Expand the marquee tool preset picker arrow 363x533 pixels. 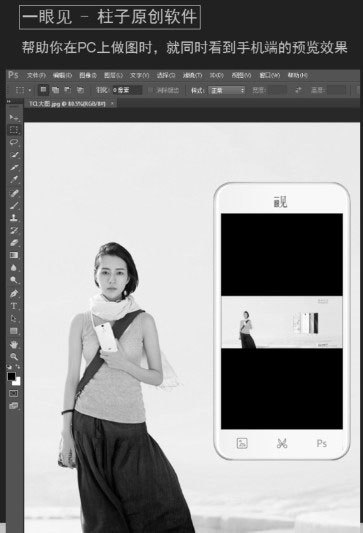[30, 90]
